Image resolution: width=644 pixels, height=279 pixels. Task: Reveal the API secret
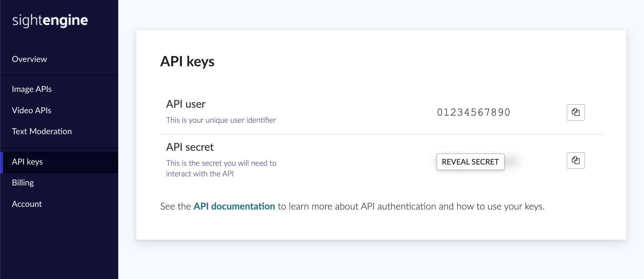pos(470,162)
